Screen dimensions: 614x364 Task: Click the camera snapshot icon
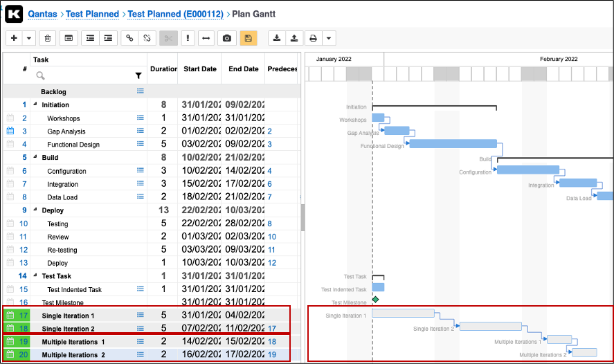(227, 38)
